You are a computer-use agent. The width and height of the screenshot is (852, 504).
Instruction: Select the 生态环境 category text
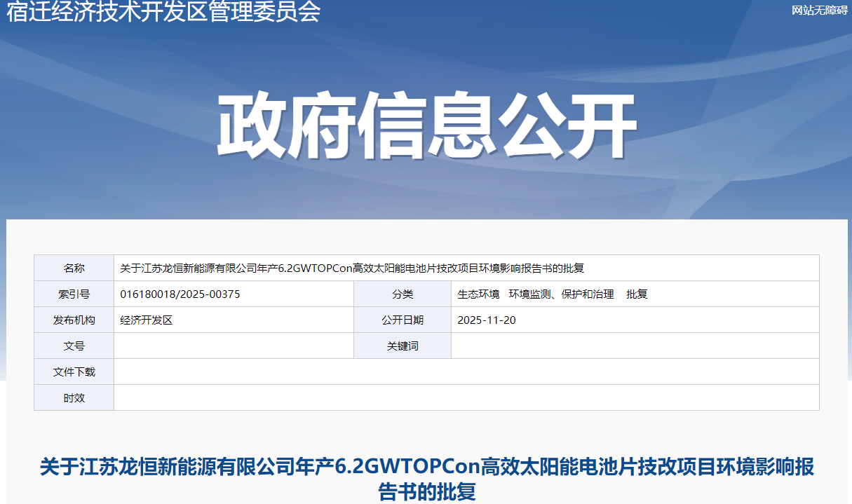pyautogui.click(x=478, y=294)
